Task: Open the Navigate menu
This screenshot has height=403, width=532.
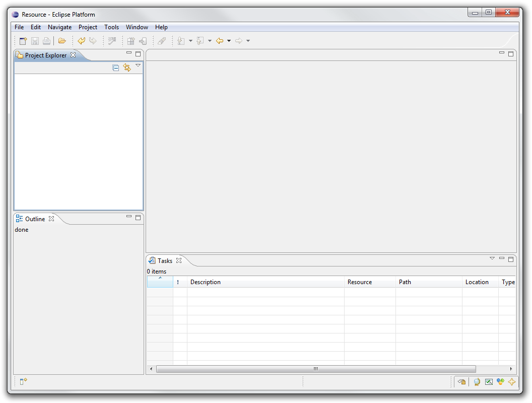Action: pyautogui.click(x=60, y=27)
